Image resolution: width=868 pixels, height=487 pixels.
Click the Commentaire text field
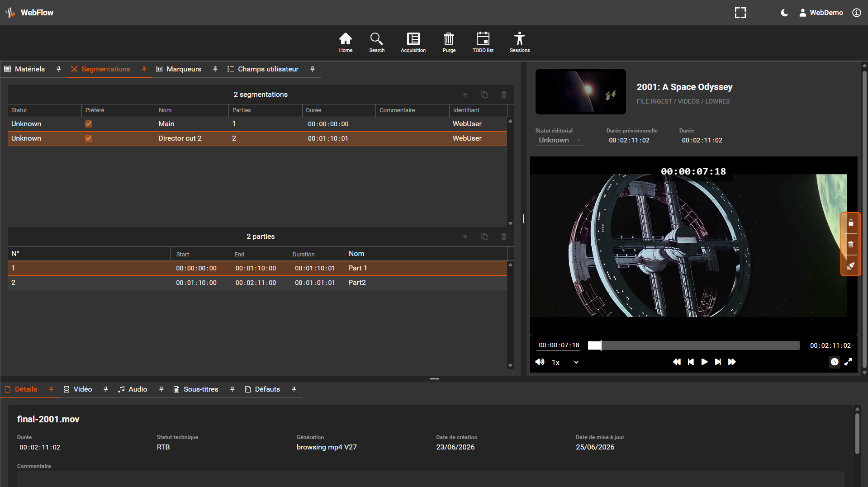(x=431, y=479)
